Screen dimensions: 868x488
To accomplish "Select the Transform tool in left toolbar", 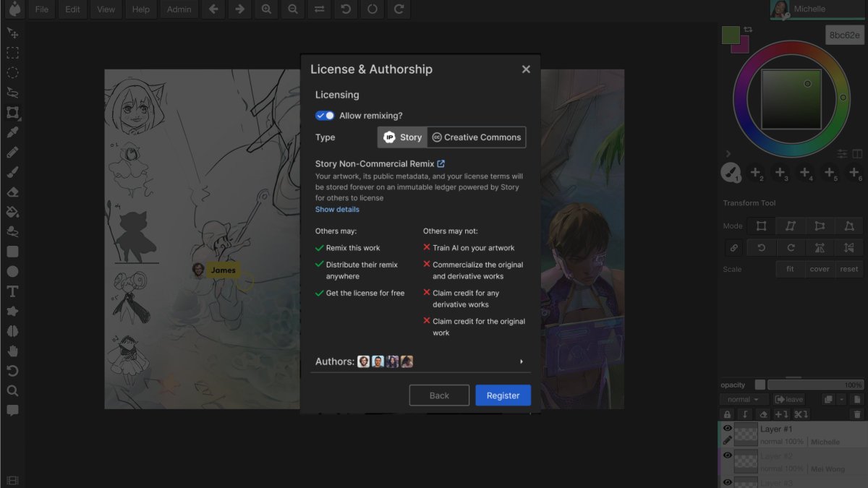I will (x=12, y=112).
